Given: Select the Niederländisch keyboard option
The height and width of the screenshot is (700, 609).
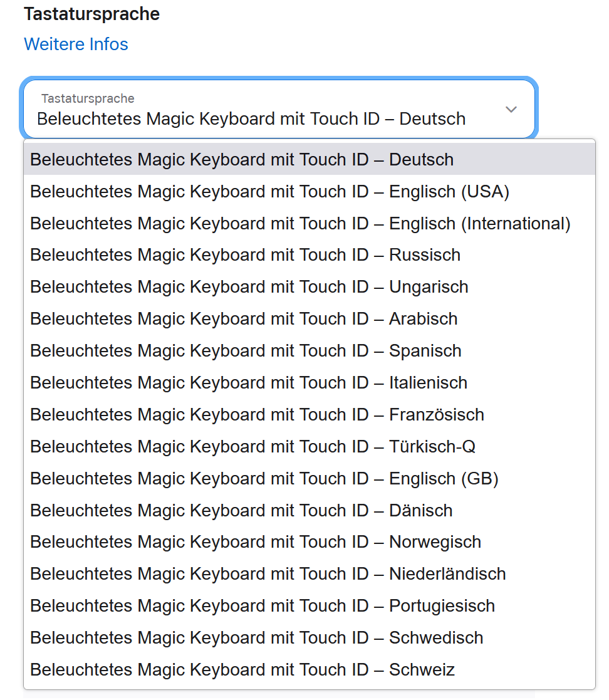Looking at the screenshot, I should (310, 574).
